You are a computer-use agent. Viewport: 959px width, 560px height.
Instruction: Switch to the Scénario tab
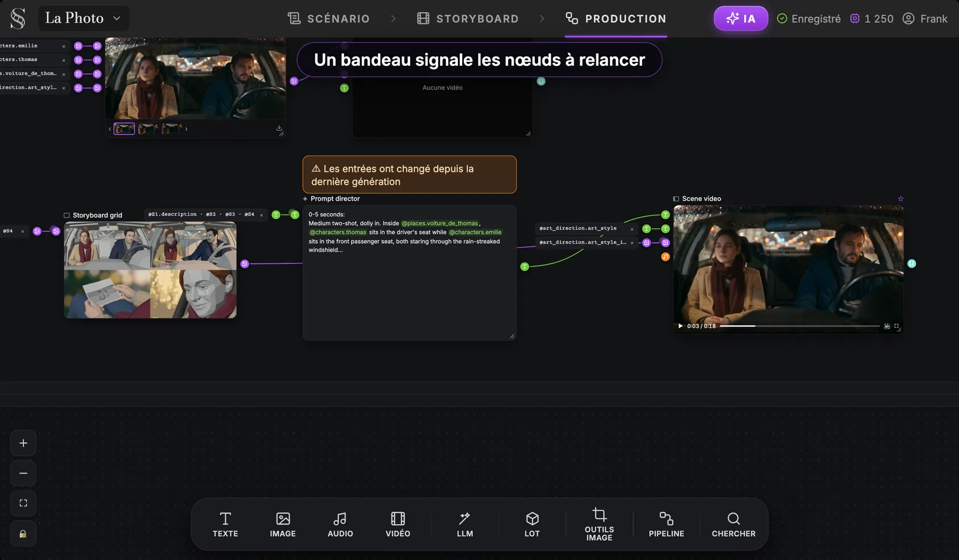coord(328,19)
